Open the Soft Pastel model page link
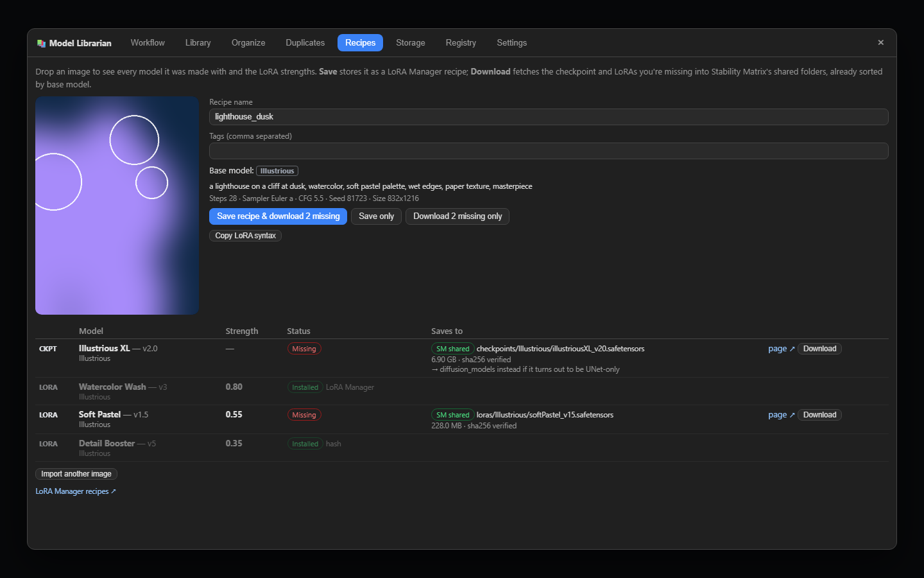This screenshot has width=924, height=578. 782,415
